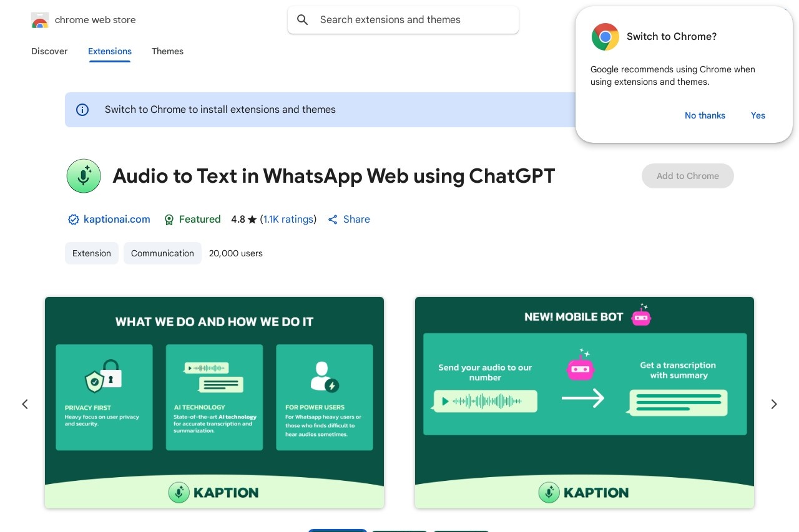Click the Featured award badge icon
Viewport: 799px width, 532px height.
[x=169, y=220]
